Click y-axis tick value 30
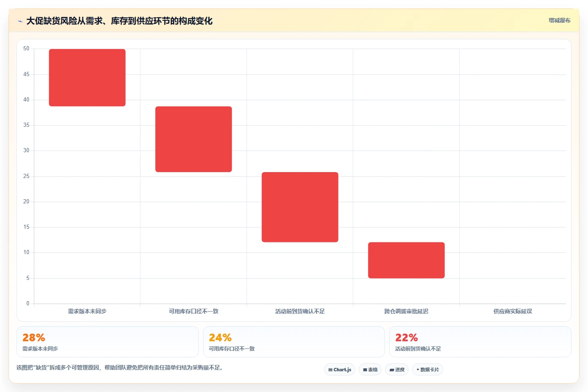588x392 pixels. click(26, 151)
